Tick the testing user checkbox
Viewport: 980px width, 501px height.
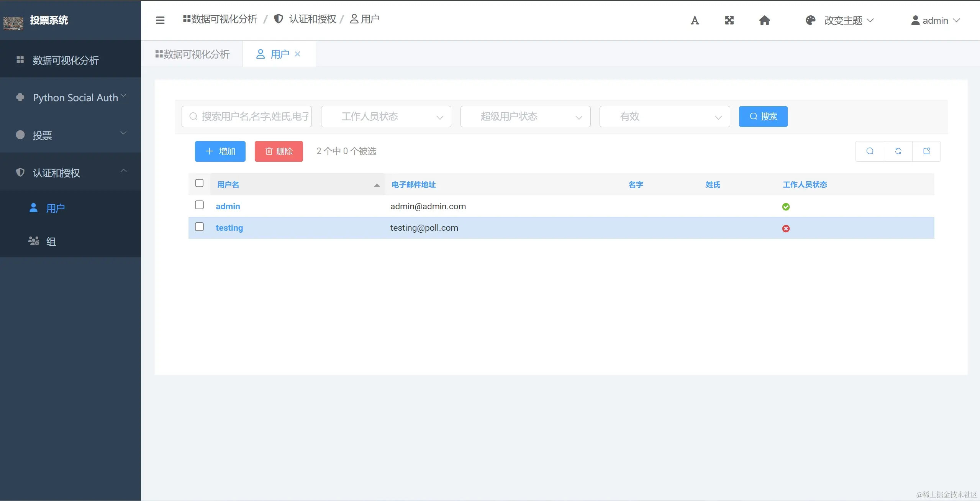click(199, 227)
